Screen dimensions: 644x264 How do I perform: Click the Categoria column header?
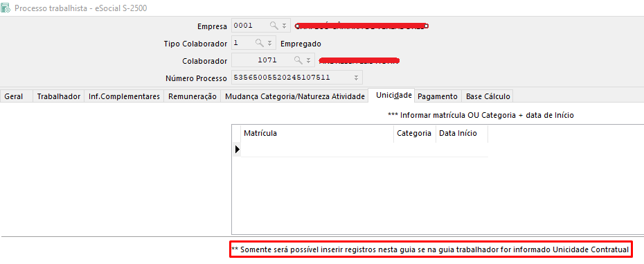point(414,133)
